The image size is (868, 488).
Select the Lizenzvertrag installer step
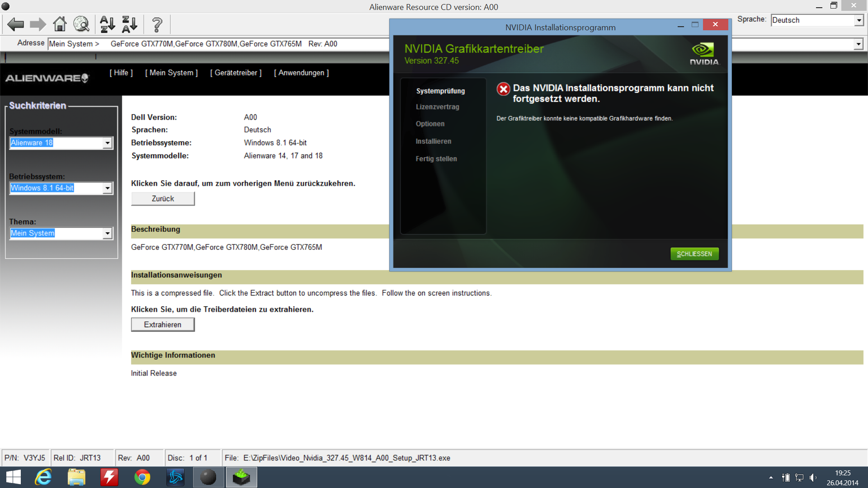(x=438, y=107)
